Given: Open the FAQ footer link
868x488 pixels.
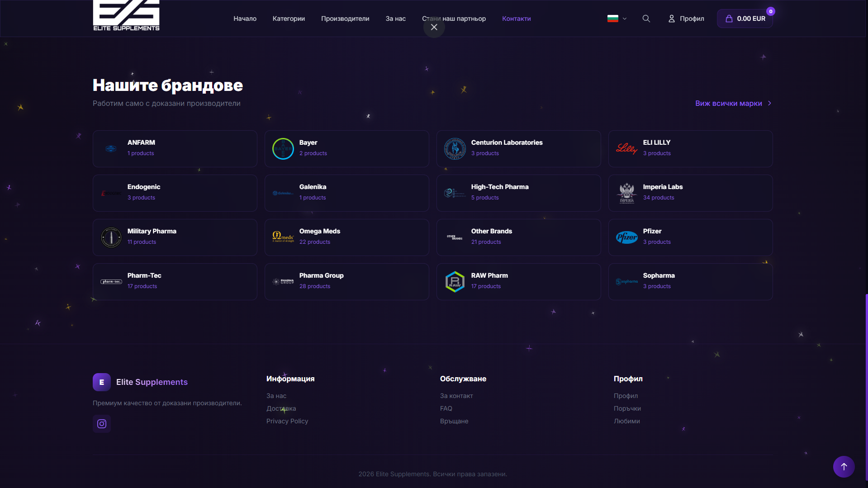Looking at the screenshot, I should pyautogui.click(x=446, y=408).
